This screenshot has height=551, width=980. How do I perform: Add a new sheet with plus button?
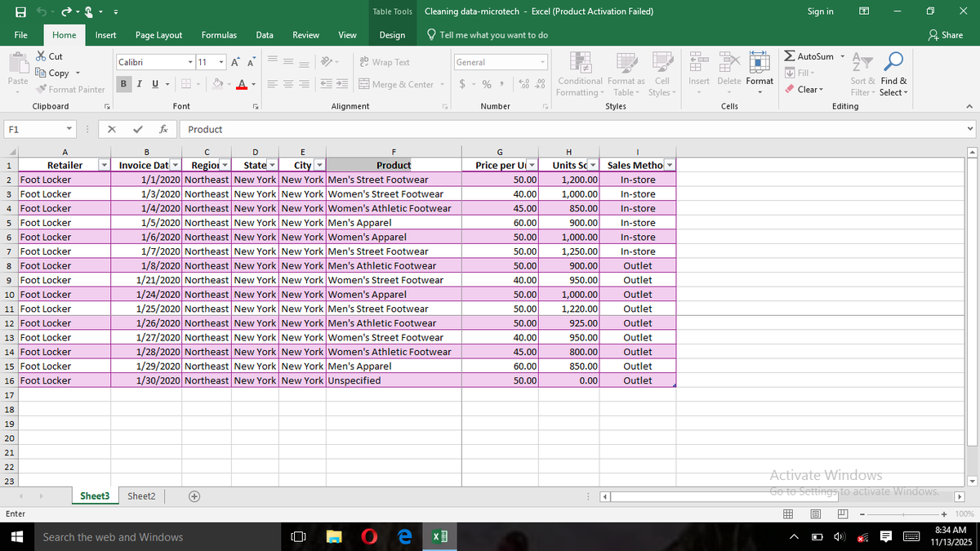[194, 496]
